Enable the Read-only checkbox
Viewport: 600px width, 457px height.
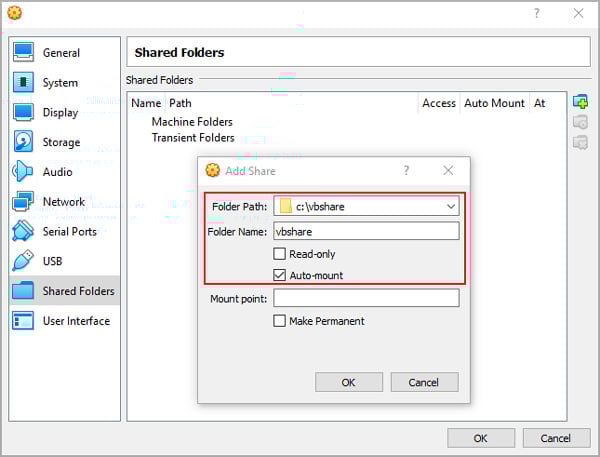click(279, 253)
